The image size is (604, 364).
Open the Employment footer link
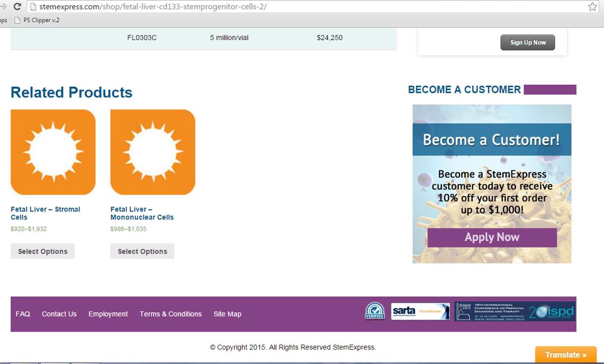point(108,314)
